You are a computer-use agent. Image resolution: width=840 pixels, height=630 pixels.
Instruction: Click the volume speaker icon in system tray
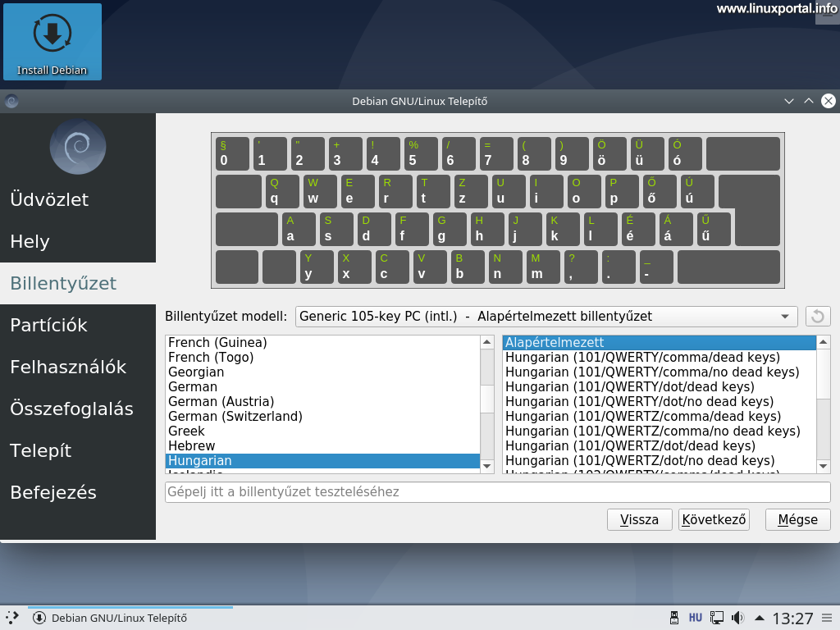coord(737,617)
